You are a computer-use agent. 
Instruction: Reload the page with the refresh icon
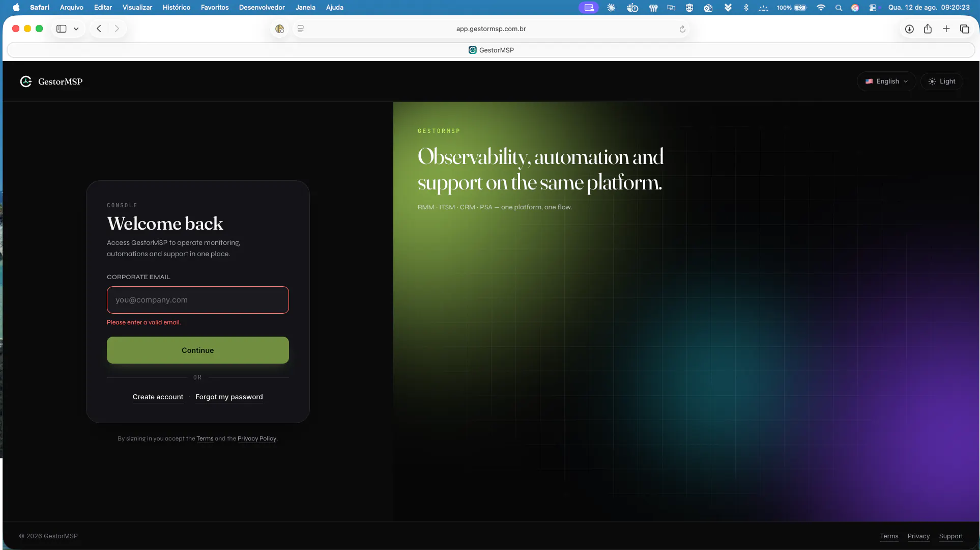682,29
